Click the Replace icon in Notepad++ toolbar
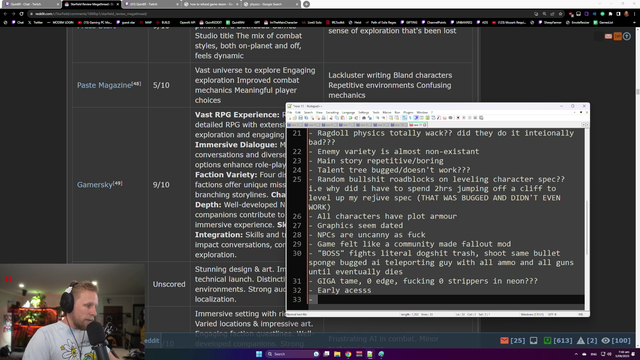Image resolution: width=640 pixels, height=360 pixels. tap(370, 118)
